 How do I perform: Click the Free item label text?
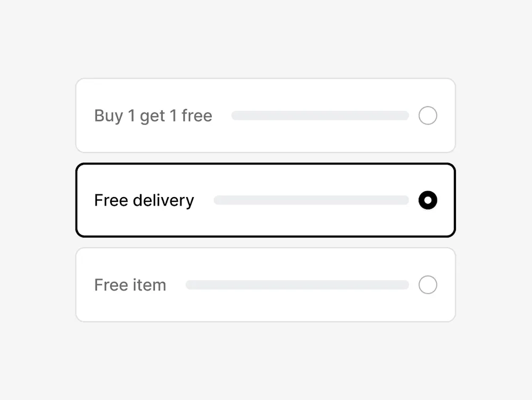tap(130, 285)
